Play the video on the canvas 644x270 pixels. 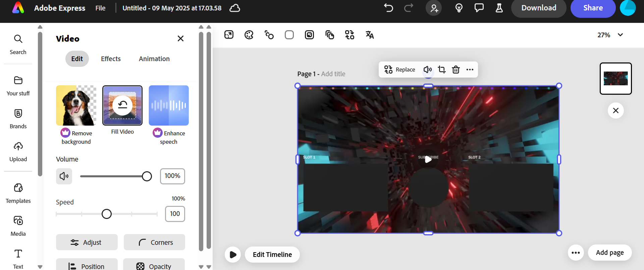pyautogui.click(x=428, y=160)
